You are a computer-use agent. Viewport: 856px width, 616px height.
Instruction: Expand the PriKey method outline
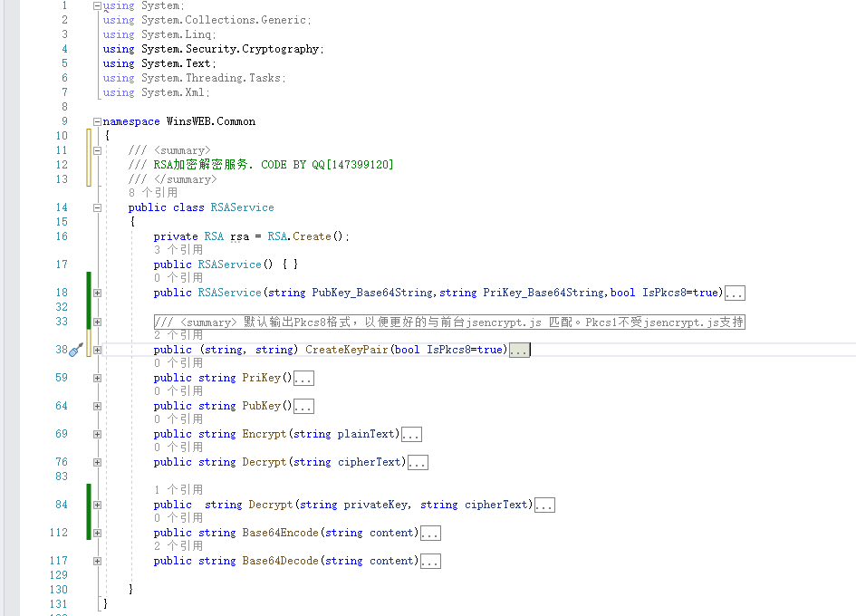tap(97, 378)
